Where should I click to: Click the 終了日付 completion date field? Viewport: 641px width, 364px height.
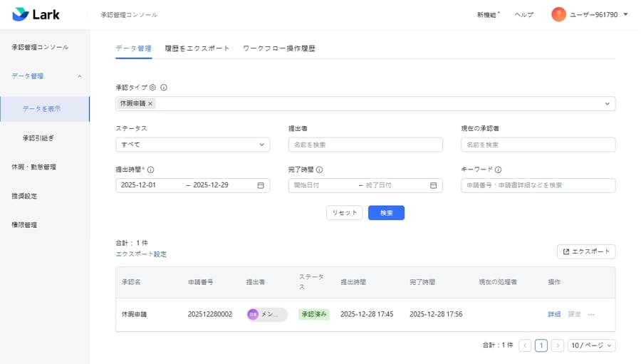pos(379,185)
